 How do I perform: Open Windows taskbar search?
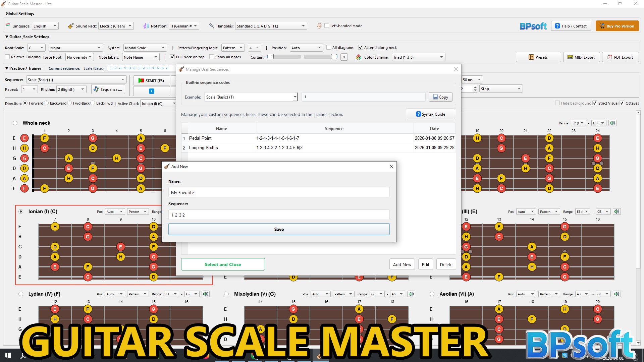(23, 356)
